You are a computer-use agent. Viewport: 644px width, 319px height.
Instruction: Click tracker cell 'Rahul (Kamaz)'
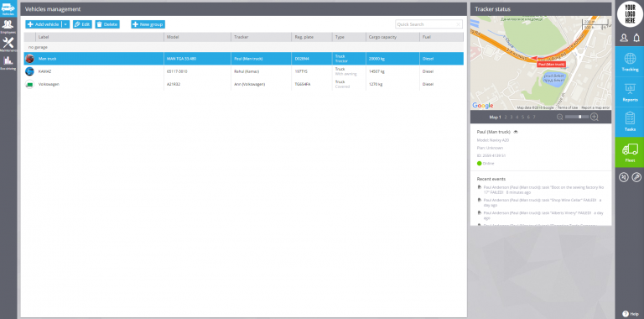tap(246, 71)
